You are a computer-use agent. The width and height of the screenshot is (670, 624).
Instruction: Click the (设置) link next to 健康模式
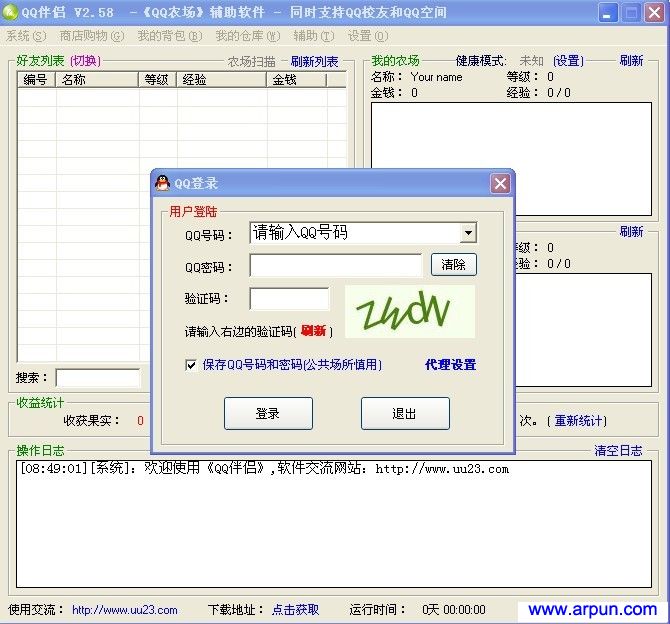point(568,61)
